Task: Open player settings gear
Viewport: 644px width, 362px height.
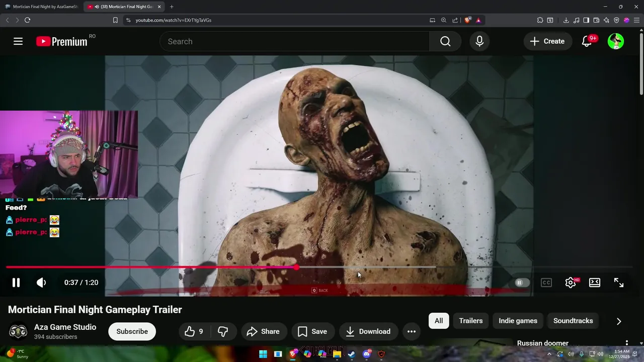Action: click(571, 283)
